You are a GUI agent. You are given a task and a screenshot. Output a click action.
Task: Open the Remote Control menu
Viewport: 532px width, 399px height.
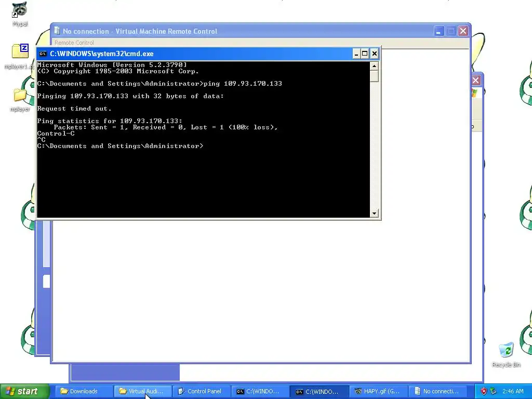point(74,43)
